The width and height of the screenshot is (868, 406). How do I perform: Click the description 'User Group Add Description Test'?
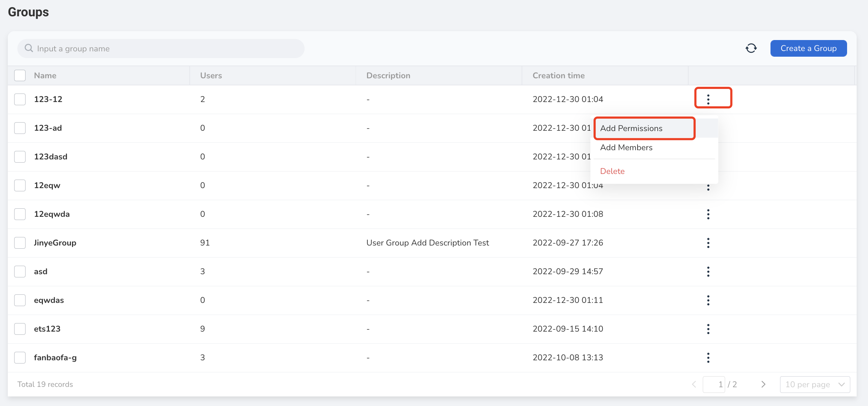click(x=428, y=243)
